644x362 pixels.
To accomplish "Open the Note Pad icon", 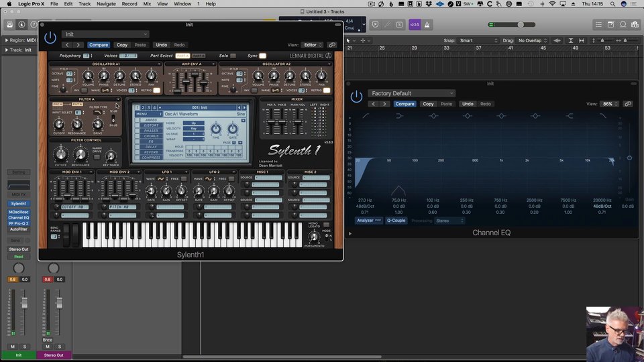I will pos(610,25).
